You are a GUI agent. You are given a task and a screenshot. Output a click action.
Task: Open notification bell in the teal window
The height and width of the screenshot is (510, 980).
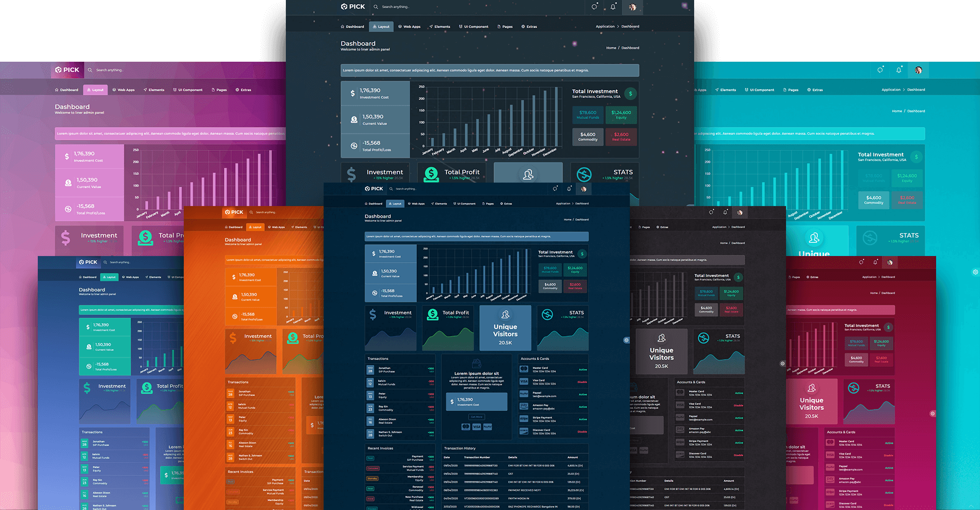[899, 70]
